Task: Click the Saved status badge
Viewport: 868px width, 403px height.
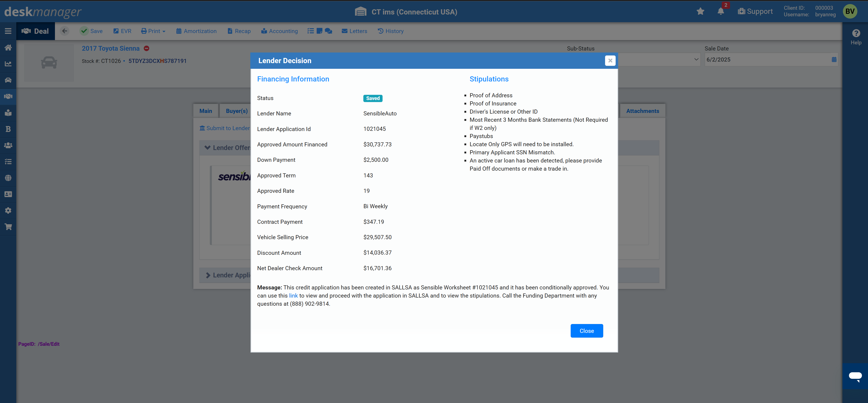Action: tap(373, 98)
